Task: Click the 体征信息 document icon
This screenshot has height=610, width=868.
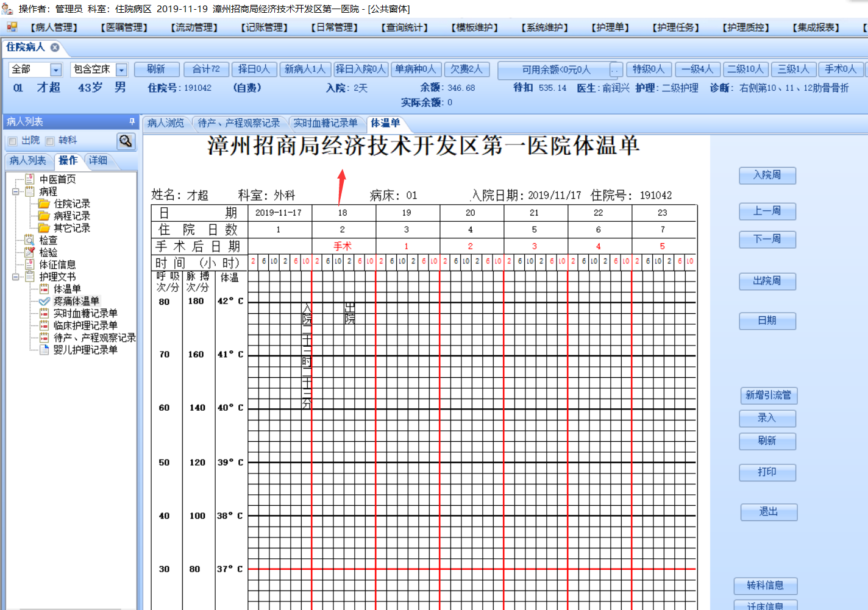Action: (29, 264)
